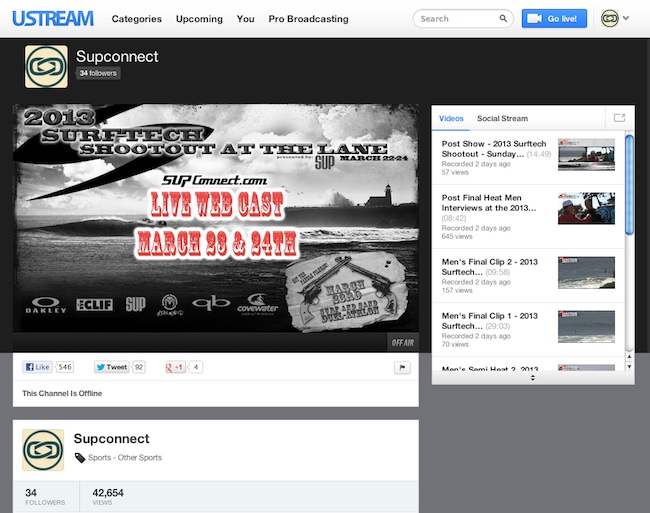Screen dimensions: 650x513
Task: Click the Tweet button
Action: point(112,367)
